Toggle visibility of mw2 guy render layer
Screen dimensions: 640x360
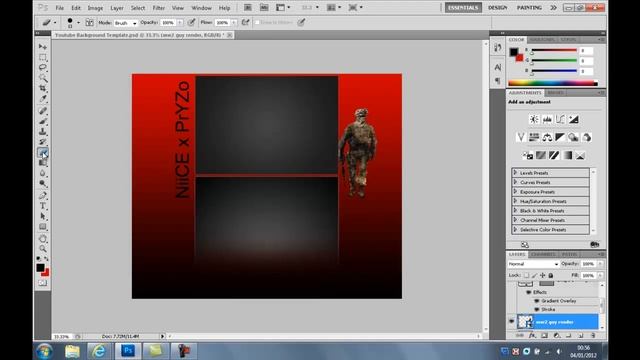[x=511, y=322]
